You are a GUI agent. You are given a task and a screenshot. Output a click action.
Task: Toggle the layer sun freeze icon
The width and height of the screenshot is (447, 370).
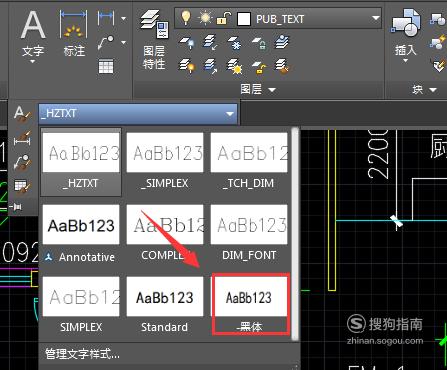[205, 18]
